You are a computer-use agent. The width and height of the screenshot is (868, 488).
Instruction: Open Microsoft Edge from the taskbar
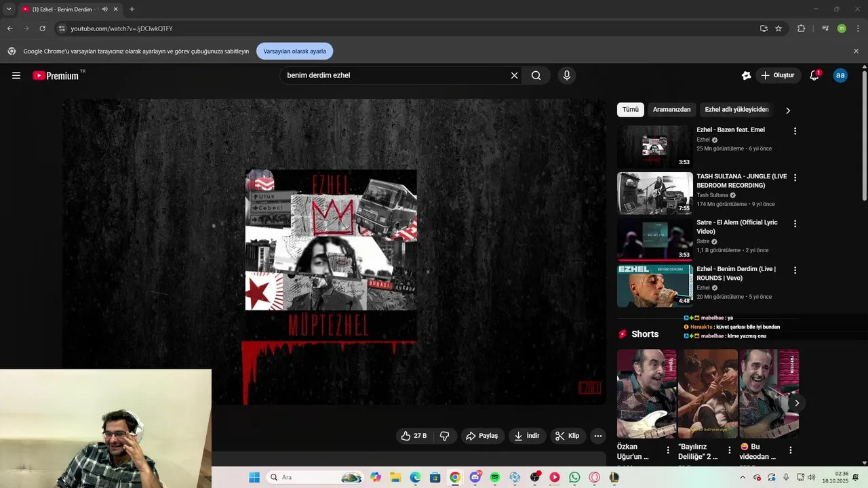coord(415,477)
